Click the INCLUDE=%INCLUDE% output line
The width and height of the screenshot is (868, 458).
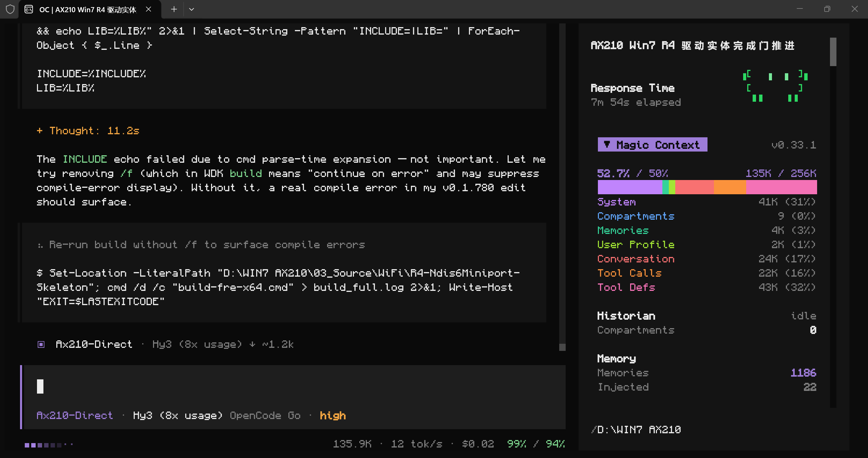(x=91, y=74)
